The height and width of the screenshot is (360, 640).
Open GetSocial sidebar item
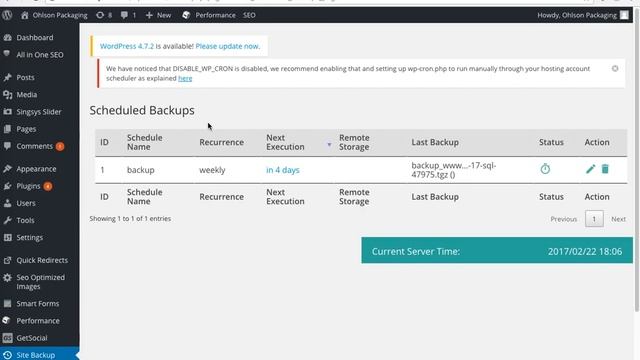pyautogui.click(x=32, y=338)
